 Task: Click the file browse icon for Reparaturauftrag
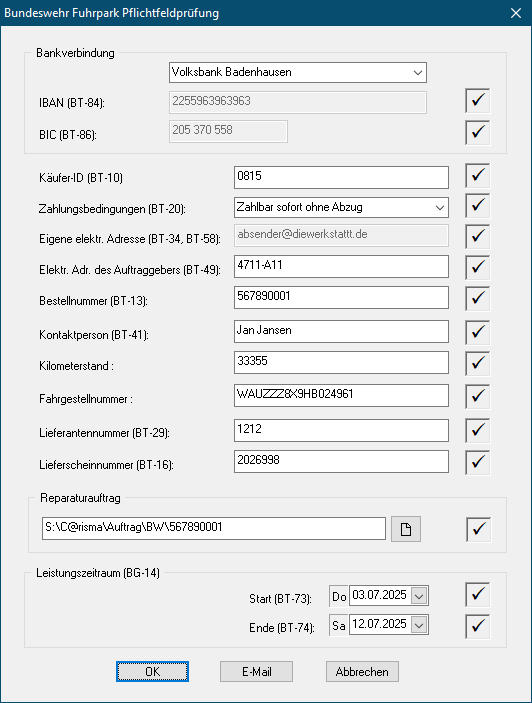pyautogui.click(x=406, y=529)
